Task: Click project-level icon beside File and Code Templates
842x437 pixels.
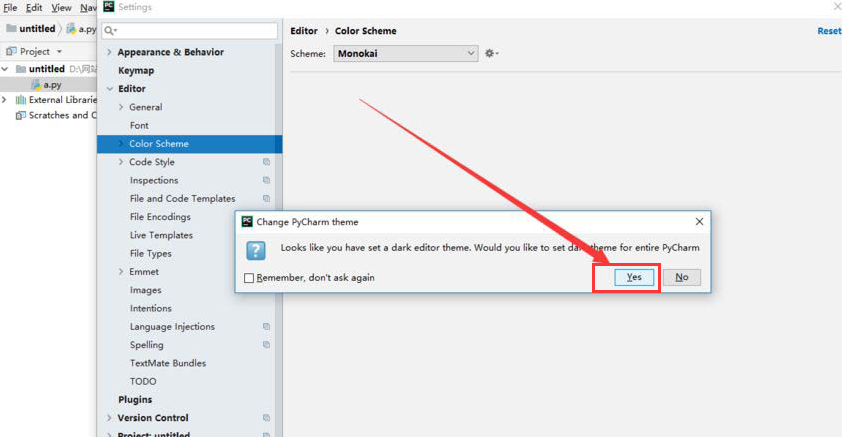Action: click(x=266, y=199)
